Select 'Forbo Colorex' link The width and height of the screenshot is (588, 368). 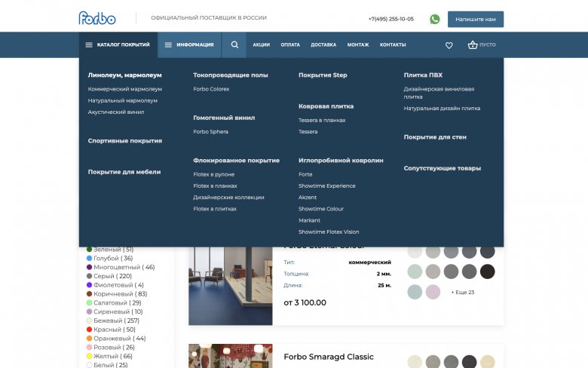[211, 89]
